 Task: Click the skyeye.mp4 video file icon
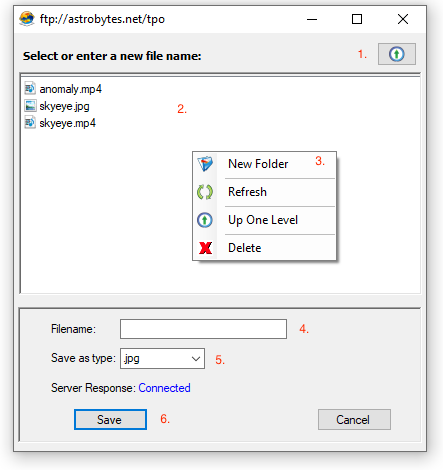click(30, 123)
